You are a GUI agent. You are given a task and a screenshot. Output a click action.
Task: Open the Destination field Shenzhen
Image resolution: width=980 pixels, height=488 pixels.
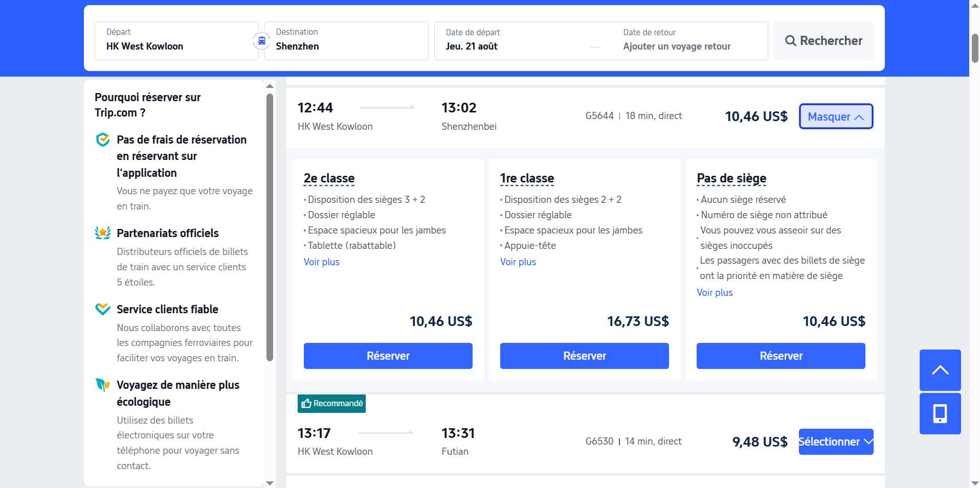point(346,41)
